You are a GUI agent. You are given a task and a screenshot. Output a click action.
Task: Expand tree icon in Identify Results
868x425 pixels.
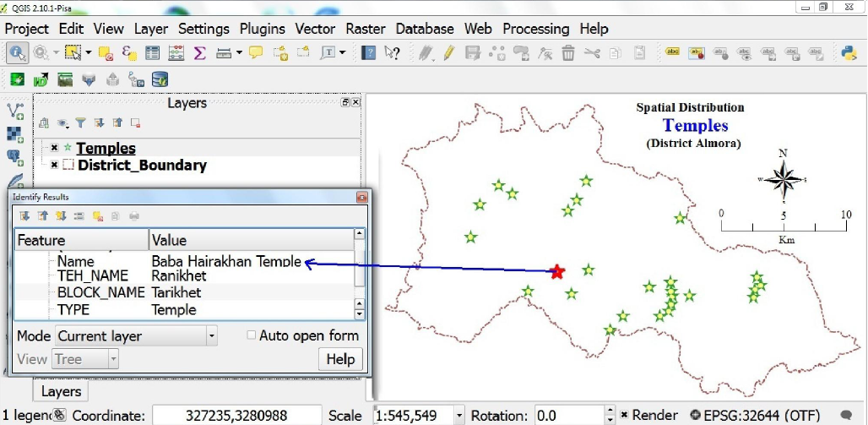click(x=24, y=216)
